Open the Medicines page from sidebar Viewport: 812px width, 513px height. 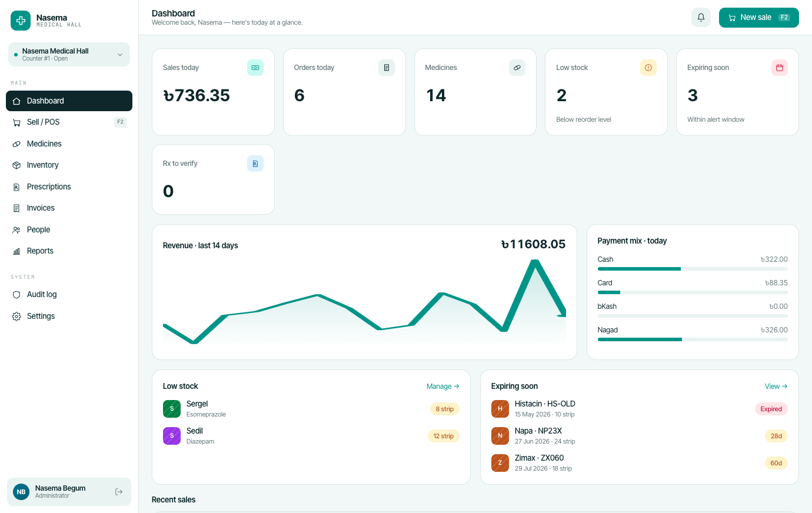click(69, 144)
